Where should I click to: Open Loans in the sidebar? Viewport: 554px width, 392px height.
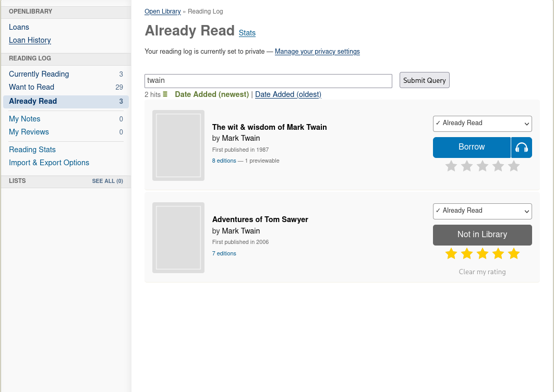tap(19, 27)
